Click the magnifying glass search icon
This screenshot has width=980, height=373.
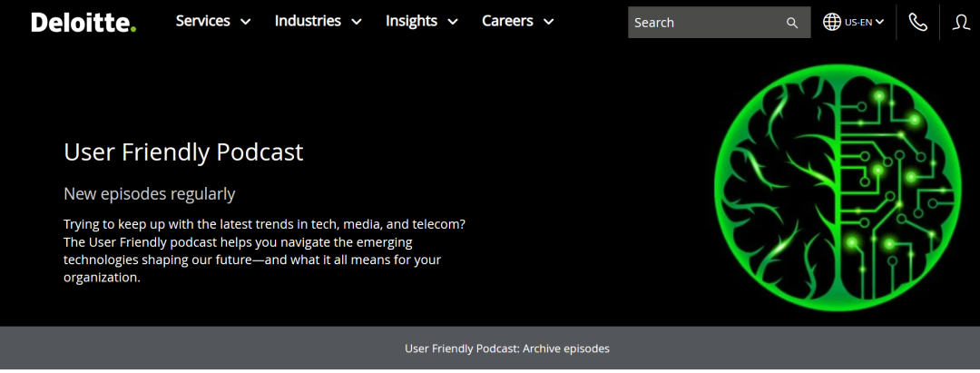792,23
